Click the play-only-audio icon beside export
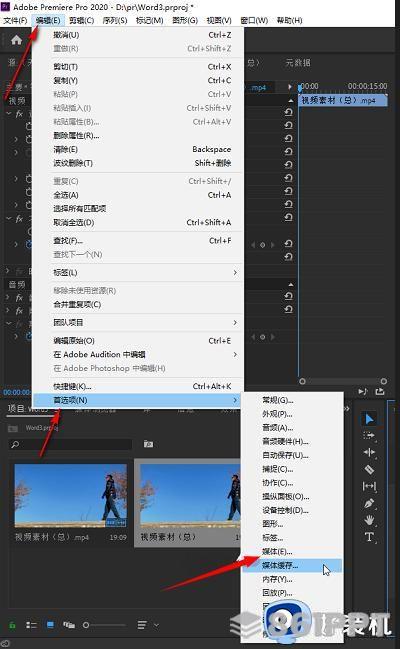This screenshot has height=649, width=400. coord(362,391)
